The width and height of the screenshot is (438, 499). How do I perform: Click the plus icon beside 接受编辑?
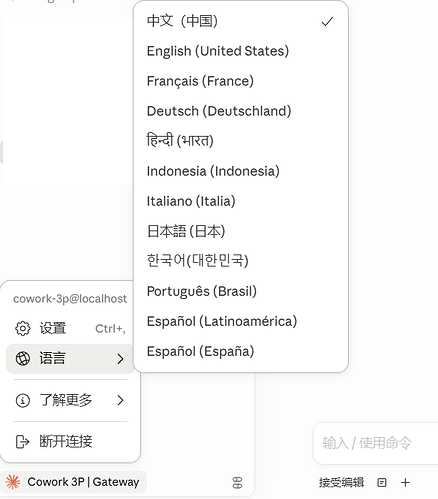click(405, 483)
